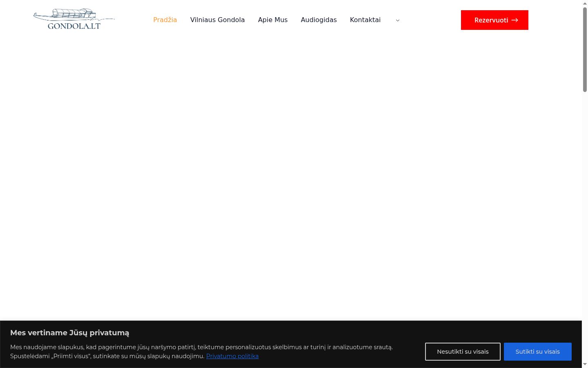Click the vertical scrollbar thumb
The height and width of the screenshot is (368, 588).
(585, 49)
